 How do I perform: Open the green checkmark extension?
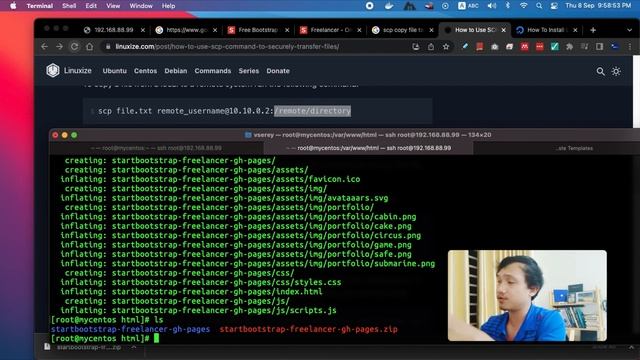(554, 47)
